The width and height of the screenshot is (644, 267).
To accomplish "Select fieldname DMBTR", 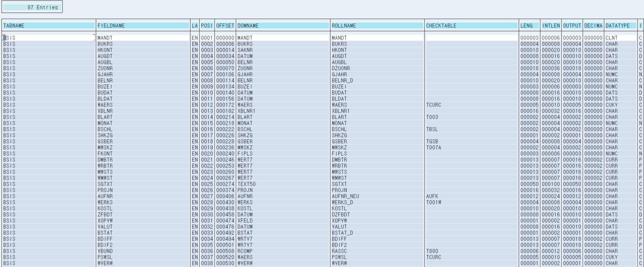I will point(105,160).
